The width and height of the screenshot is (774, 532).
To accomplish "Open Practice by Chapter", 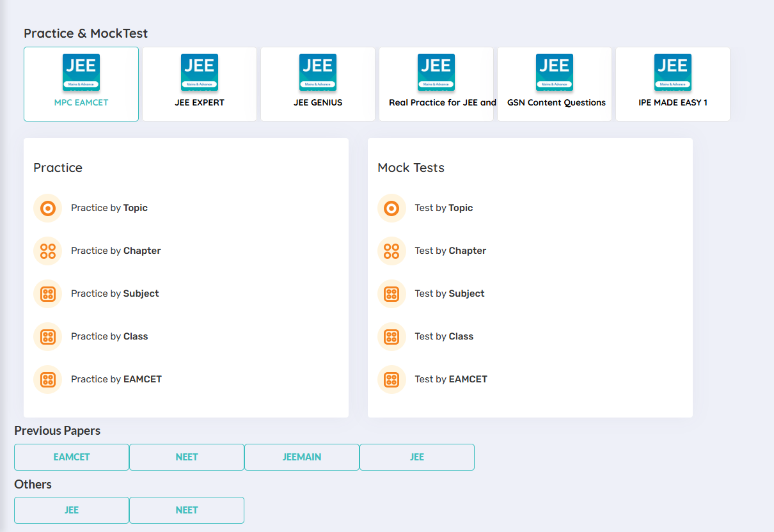I will 116,251.
